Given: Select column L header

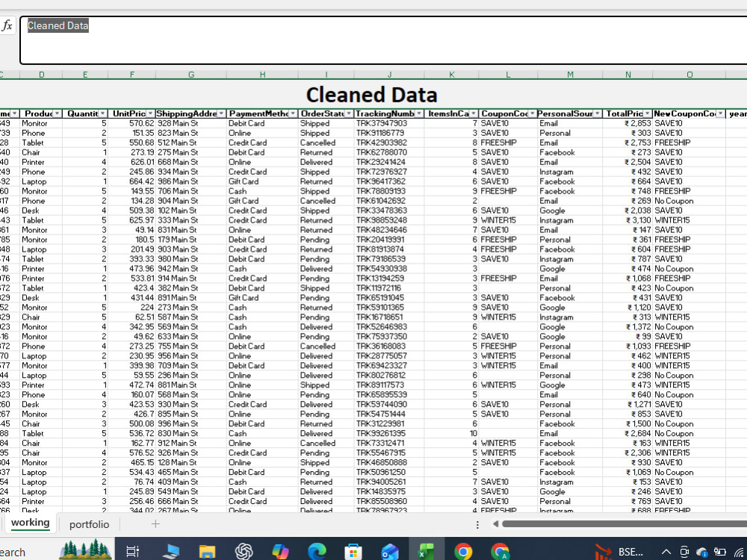Looking at the screenshot, I should pyautogui.click(x=508, y=75).
